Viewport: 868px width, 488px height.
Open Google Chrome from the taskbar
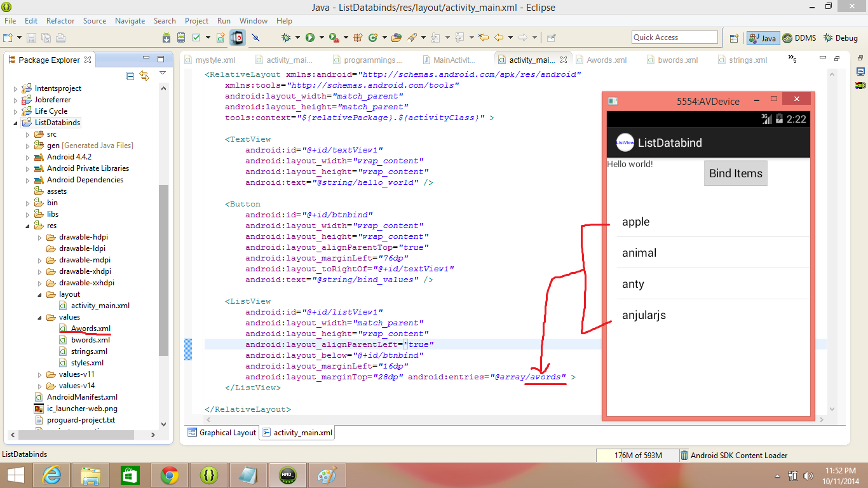(170, 475)
